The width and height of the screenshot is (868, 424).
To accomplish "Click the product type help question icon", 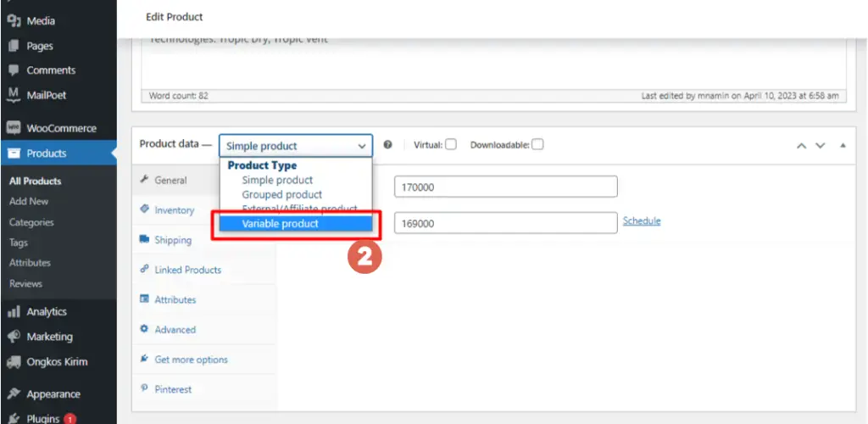I will pos(388,144).
